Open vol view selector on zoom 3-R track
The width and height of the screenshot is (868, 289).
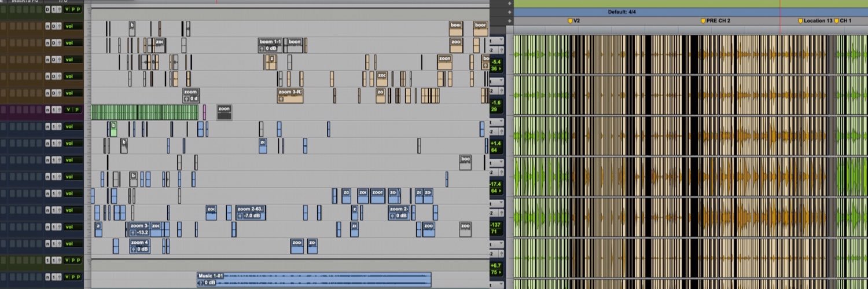(73, 93)
